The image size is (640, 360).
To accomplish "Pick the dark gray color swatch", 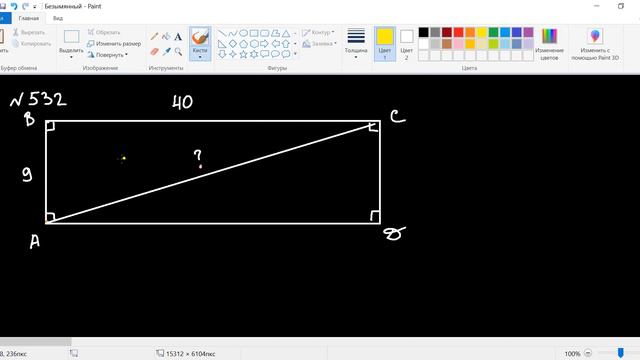I will 435,32.
